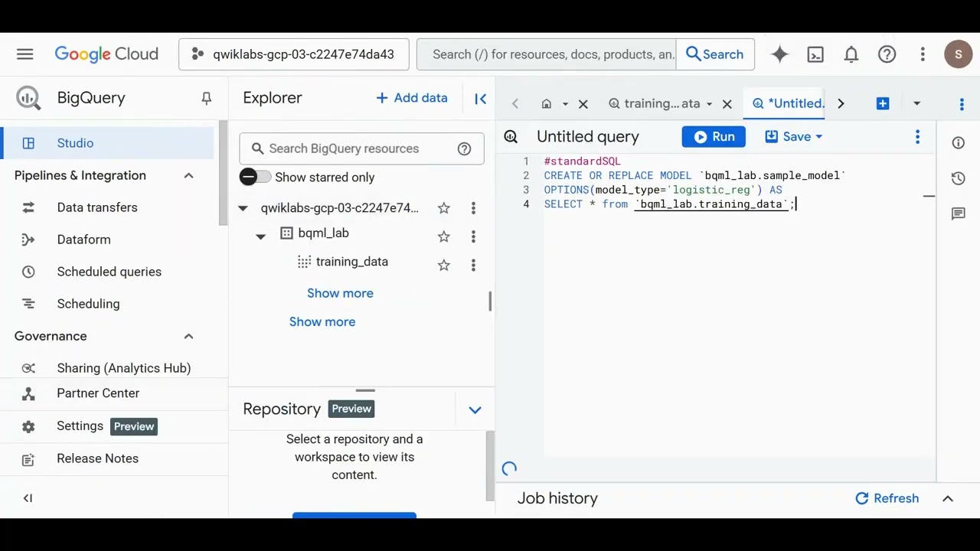Open query history clock icon
The height and width of the screenshot is (551, 980).
coord(958,178)
